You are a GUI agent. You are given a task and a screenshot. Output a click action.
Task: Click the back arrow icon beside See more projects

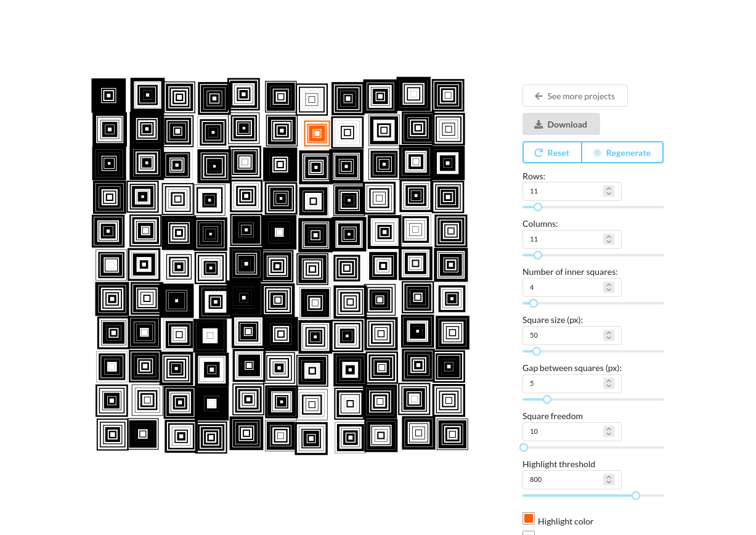tap(539, 96)
